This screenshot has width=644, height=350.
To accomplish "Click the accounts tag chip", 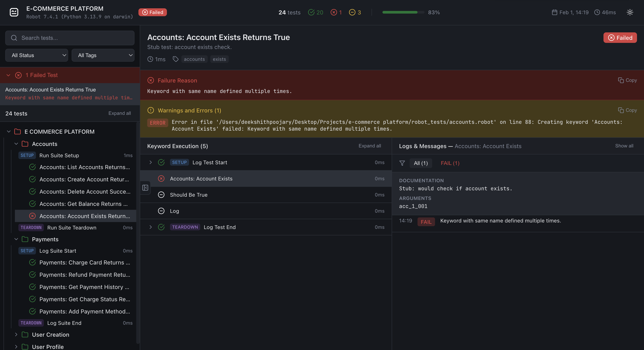I will click(x=194, y=59).
